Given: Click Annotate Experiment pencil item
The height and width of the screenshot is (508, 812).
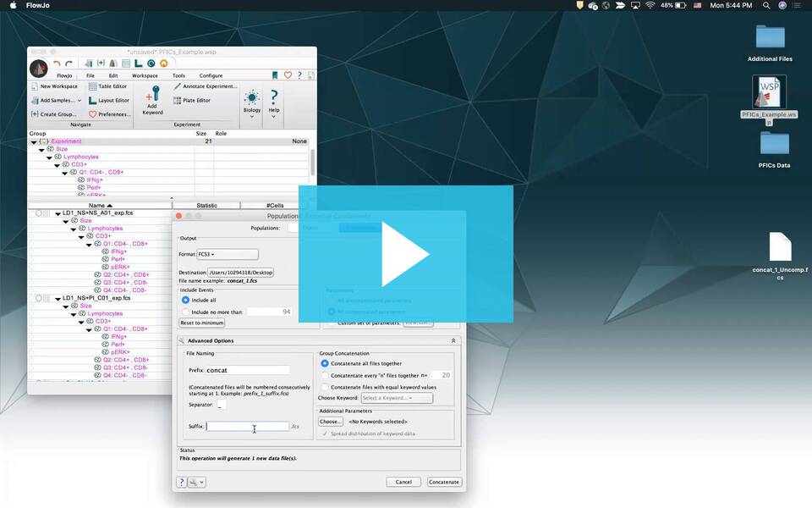Looking at the screenshot, I should [205, 86].
